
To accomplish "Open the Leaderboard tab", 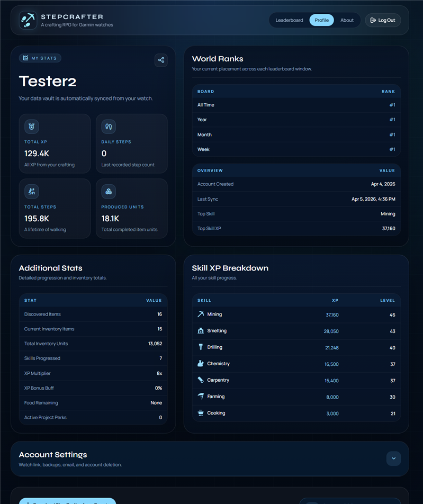I will point(289,20).
